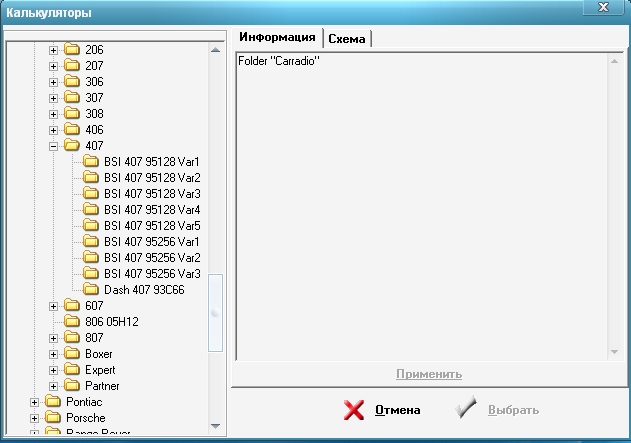Click folder icon of BSI 407 95128 Var5

coord(91,225)
